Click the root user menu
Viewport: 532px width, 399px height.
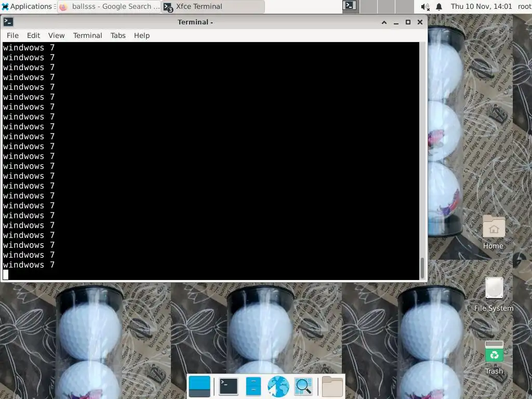click(x=525, y=6)
